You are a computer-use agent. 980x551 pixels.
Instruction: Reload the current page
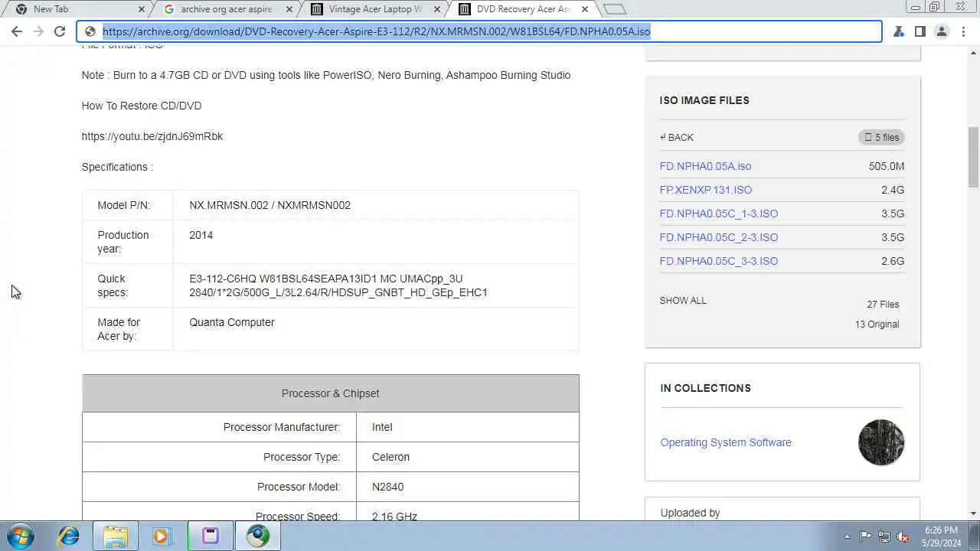click(60, 31)
